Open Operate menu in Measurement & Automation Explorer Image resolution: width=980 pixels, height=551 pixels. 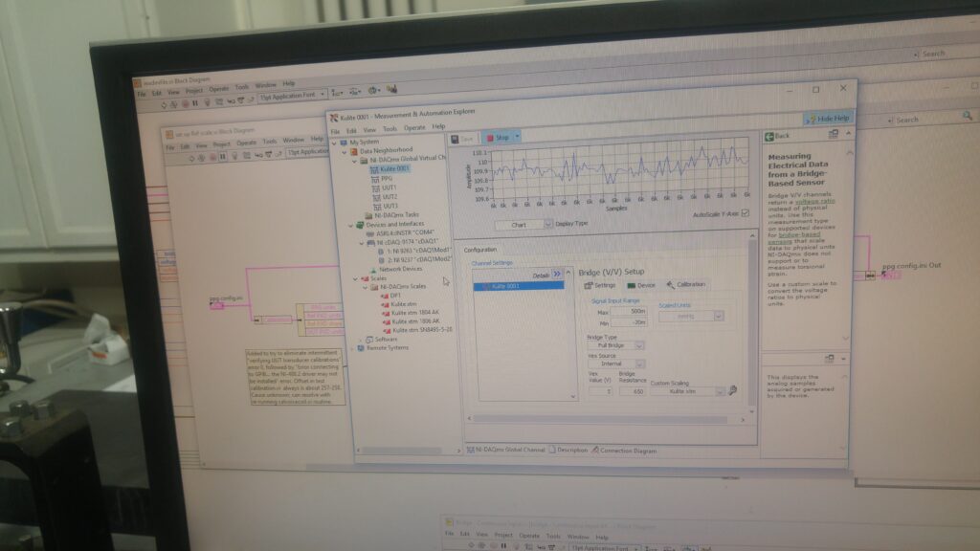coord(414,127)
